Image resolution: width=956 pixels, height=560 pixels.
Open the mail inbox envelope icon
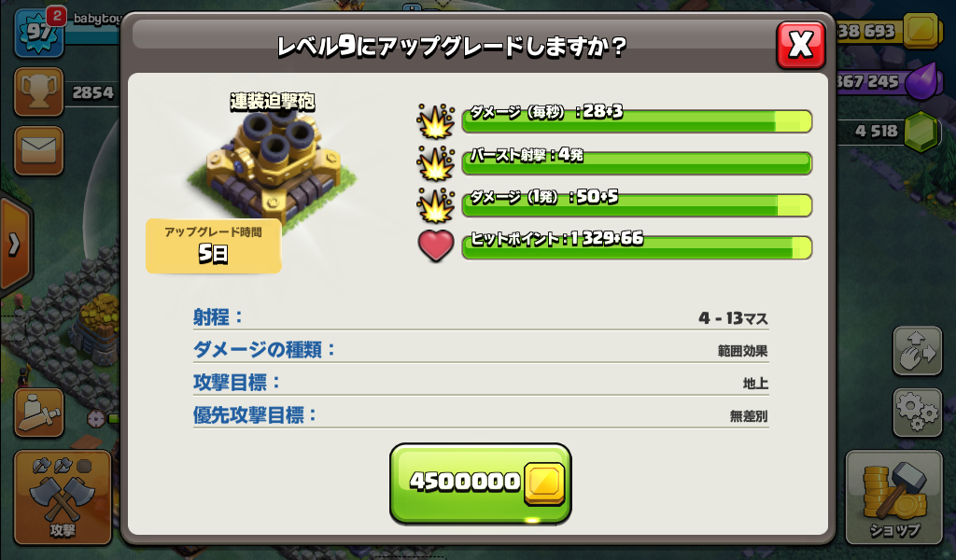point(39,150)
